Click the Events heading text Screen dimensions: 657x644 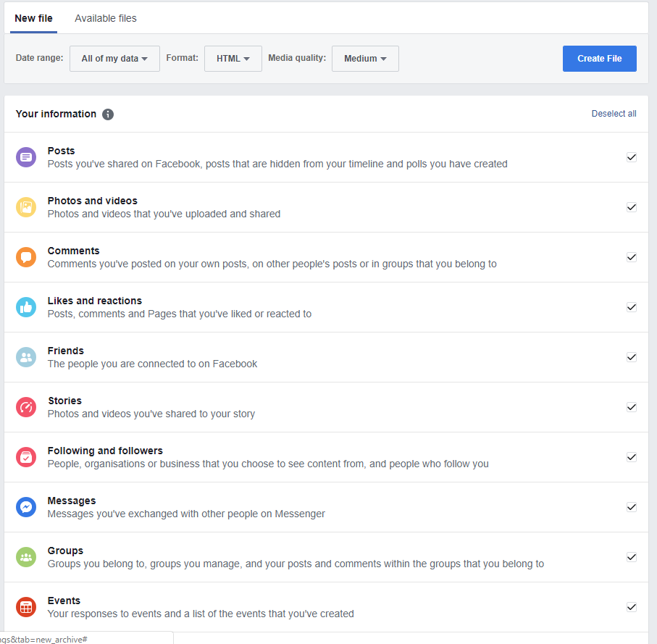[x=64, y=601]
